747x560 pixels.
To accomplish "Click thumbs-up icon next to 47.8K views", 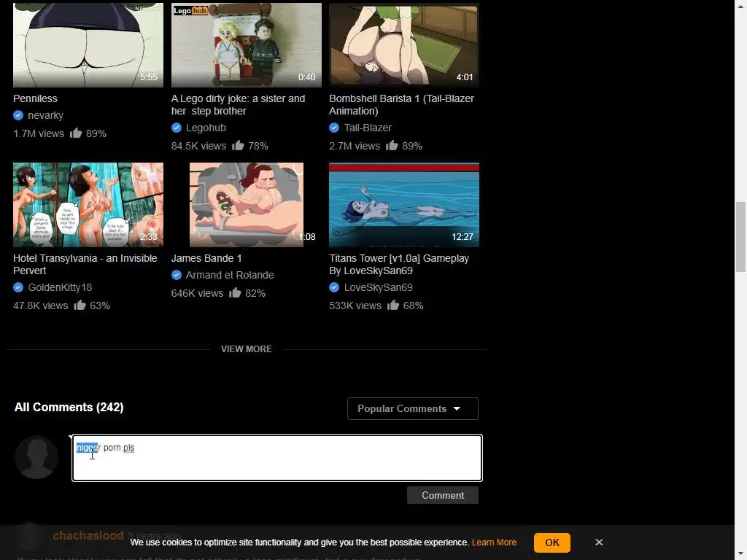I will click(x=80, y=305).
